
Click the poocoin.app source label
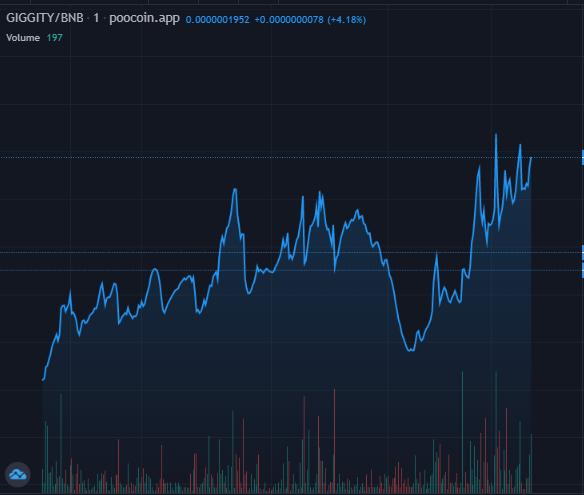[x=145, y=18]
